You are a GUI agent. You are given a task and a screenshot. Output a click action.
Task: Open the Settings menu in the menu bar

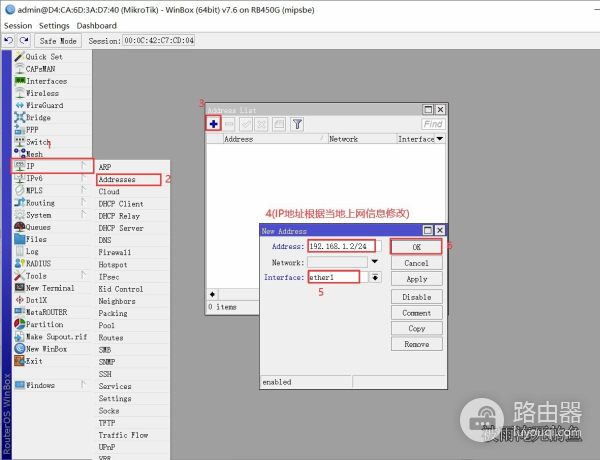(x=54, y=25)
